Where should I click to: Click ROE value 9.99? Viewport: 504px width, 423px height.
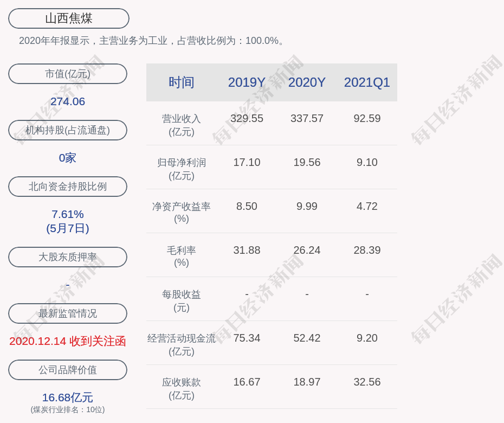(x=307, y=206)
